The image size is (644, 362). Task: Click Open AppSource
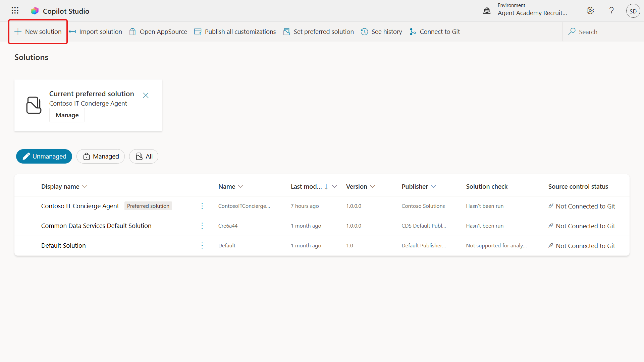pyautogui.click(x=158, y=32)
